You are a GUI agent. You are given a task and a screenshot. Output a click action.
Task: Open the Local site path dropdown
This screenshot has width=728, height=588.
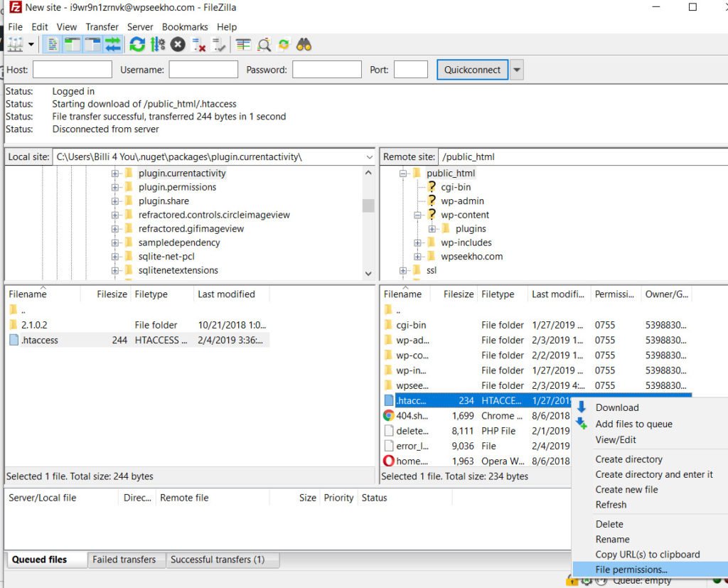pos(369,157)
